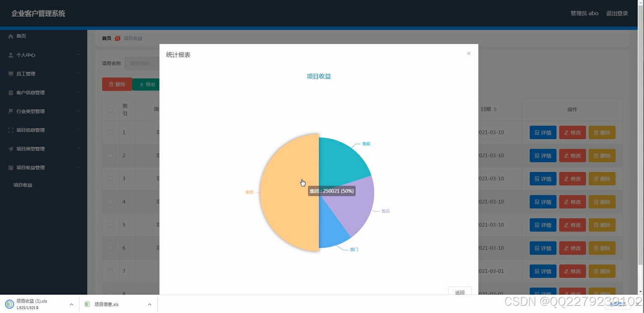Check the checkbox for table row 1

pyautogui.click(x=110, y=132)
